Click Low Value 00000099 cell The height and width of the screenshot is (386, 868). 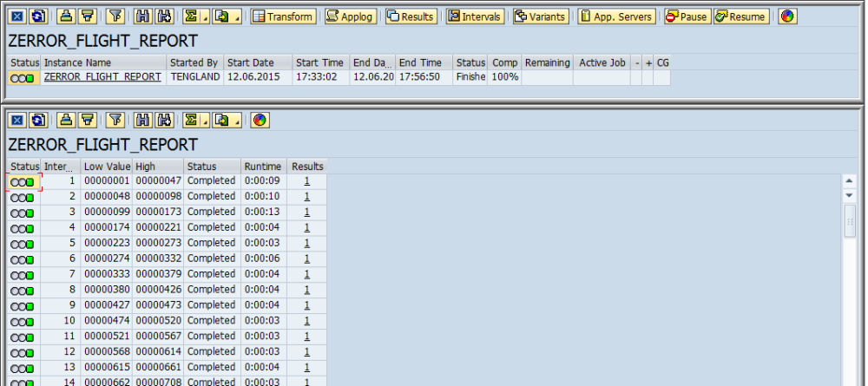click(106, 212)
